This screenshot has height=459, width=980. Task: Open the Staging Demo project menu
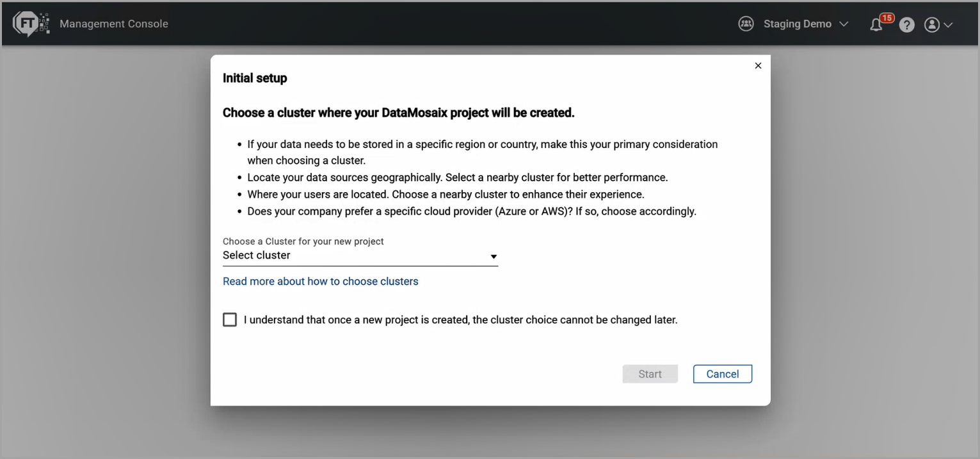(x=797, y=24)
